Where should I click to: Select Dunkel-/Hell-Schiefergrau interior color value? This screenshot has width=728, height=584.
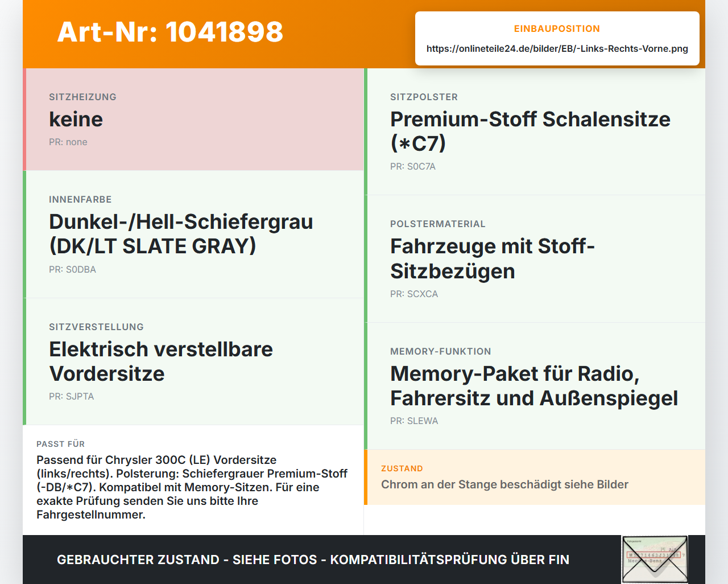181,233
